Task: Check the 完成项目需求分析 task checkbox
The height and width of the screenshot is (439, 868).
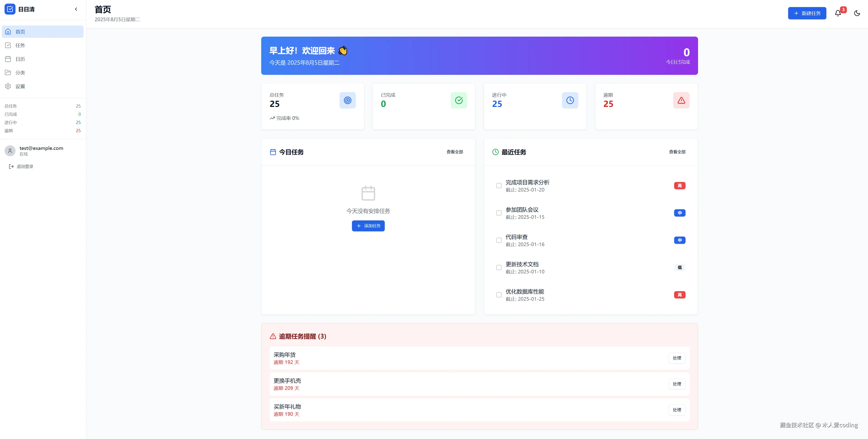Action: tap(499, 186)
